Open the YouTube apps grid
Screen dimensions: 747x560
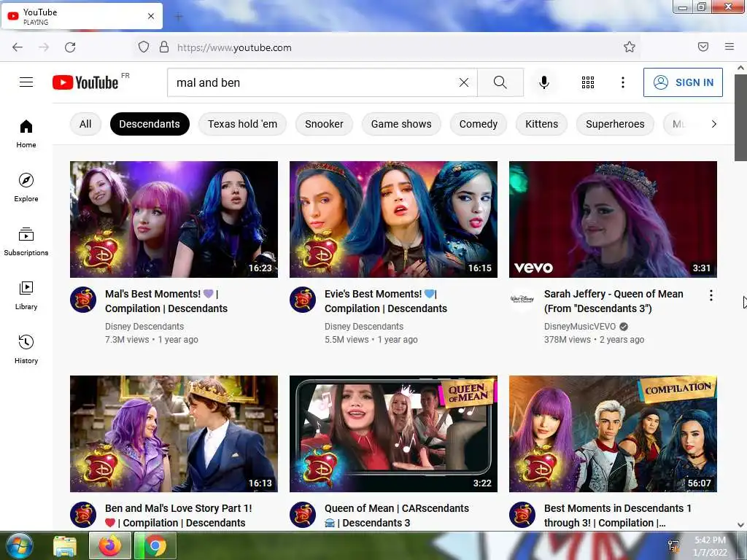click(x=588, y=82)
